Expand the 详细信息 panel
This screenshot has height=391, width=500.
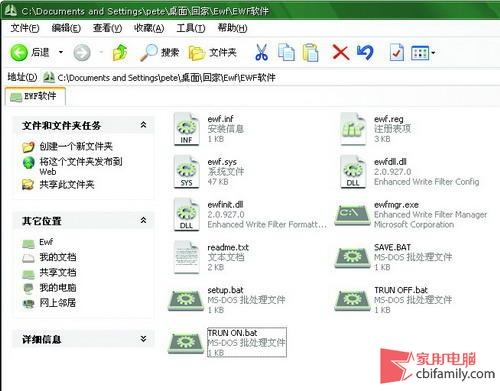point(143,339)
